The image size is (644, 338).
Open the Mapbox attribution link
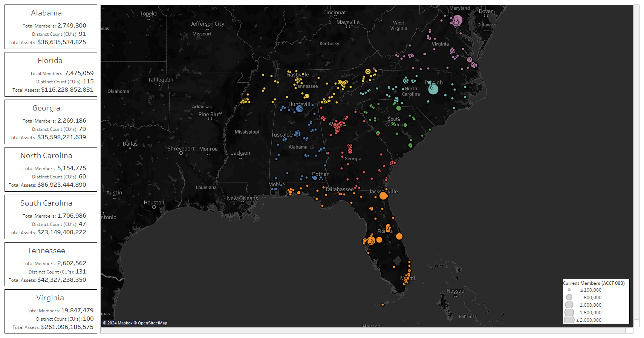(x=118, y=323)
